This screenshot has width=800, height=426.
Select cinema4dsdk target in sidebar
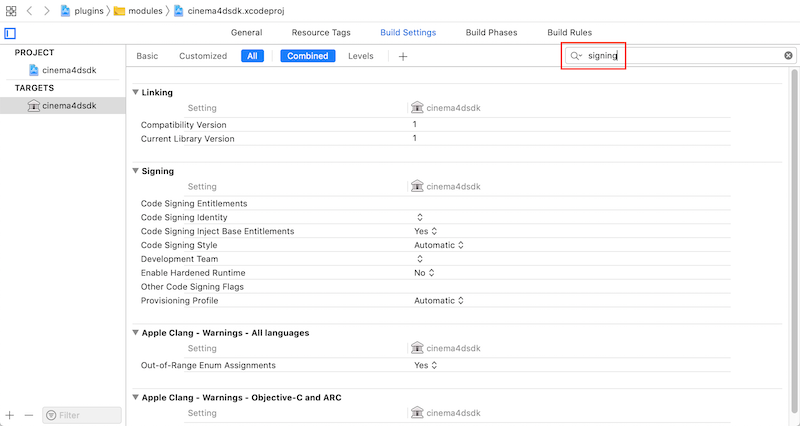[x=68, y=105]
